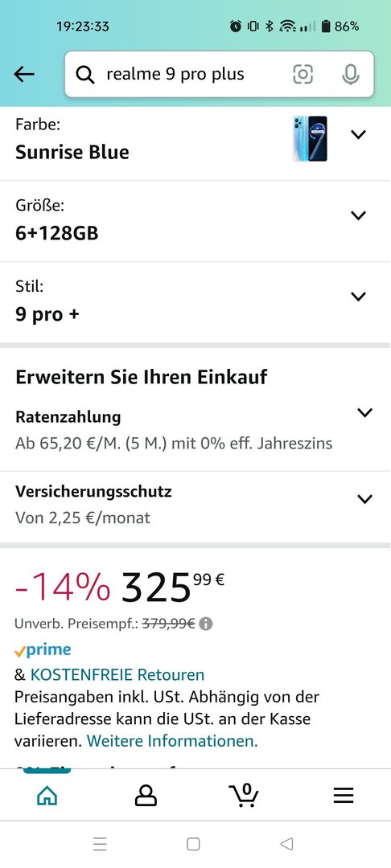Open the account profile tab
Screen dimensions: 391x868
click(x=146, y=796)
